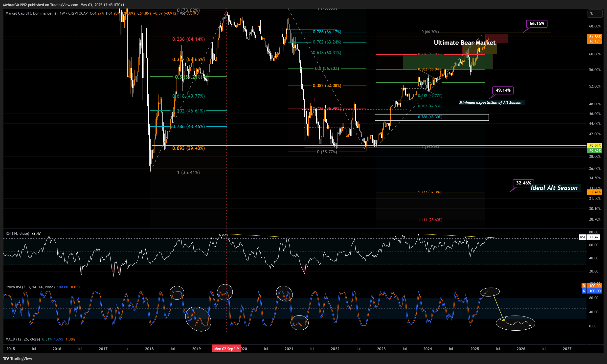This screenshot has height=364, width=607.
Task: Click the 1 (35.41%) Fibonacci label
Action: 188,173
